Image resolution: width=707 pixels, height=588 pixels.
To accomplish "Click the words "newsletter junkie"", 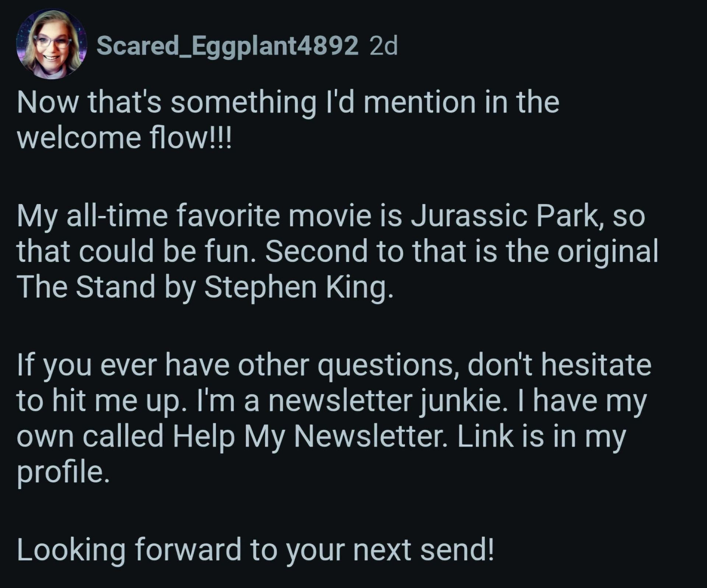I will [384, 401].
